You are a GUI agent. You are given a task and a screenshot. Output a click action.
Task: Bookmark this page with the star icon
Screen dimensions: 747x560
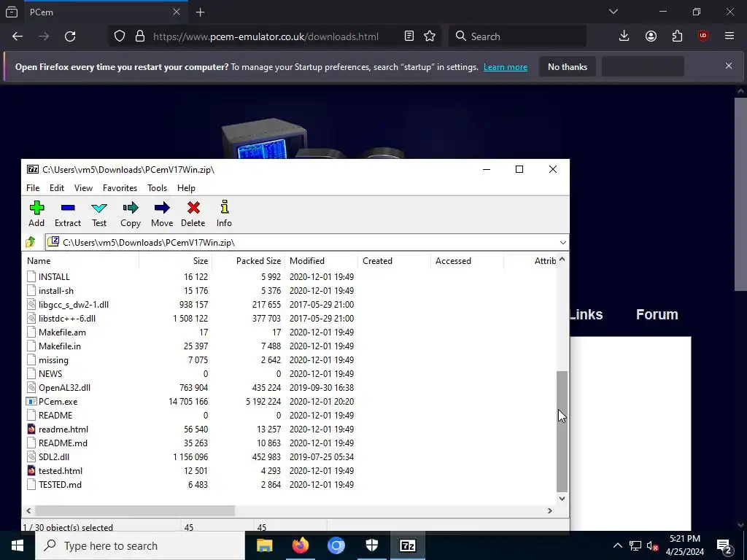point(430,36)
